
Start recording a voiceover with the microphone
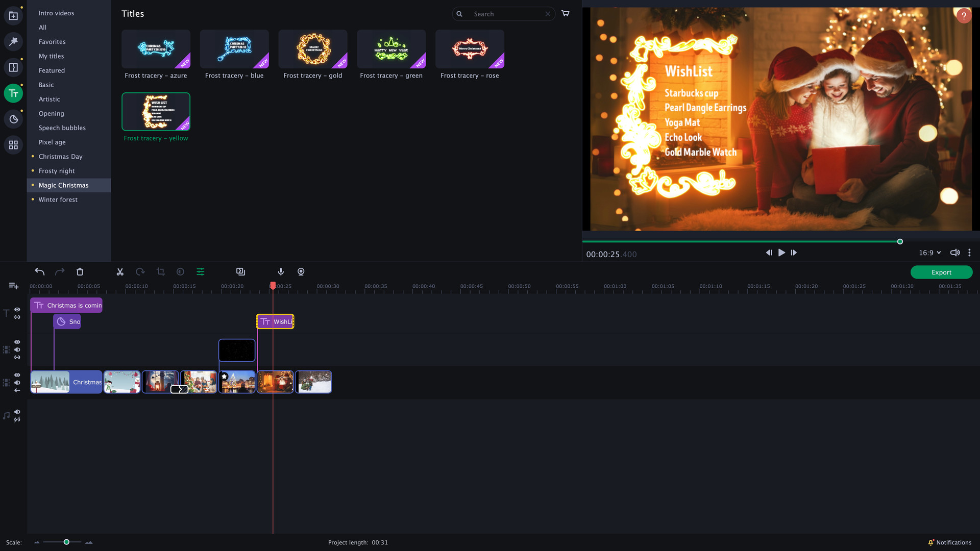point(280,271)
